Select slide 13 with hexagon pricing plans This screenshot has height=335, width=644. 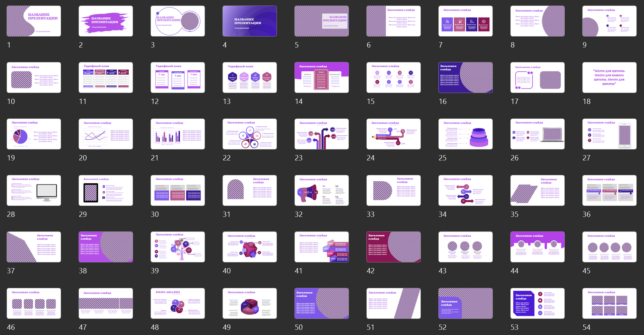[x=250, y=77]
